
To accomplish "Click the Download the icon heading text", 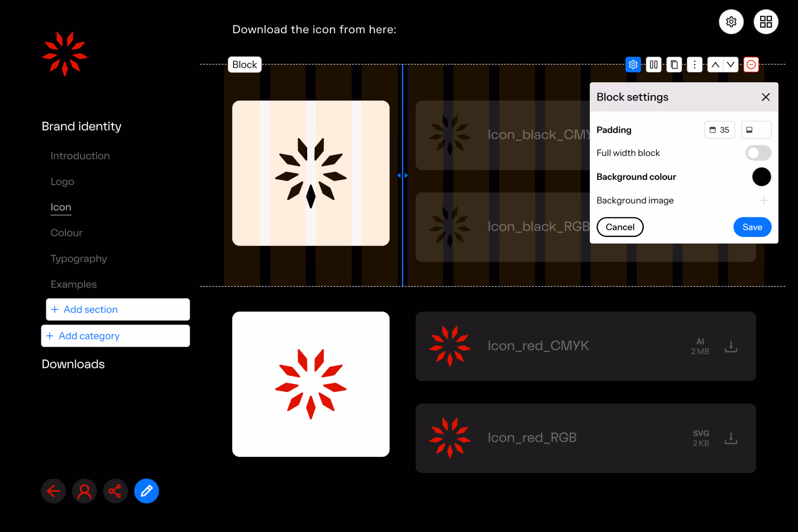I will 314,30.
